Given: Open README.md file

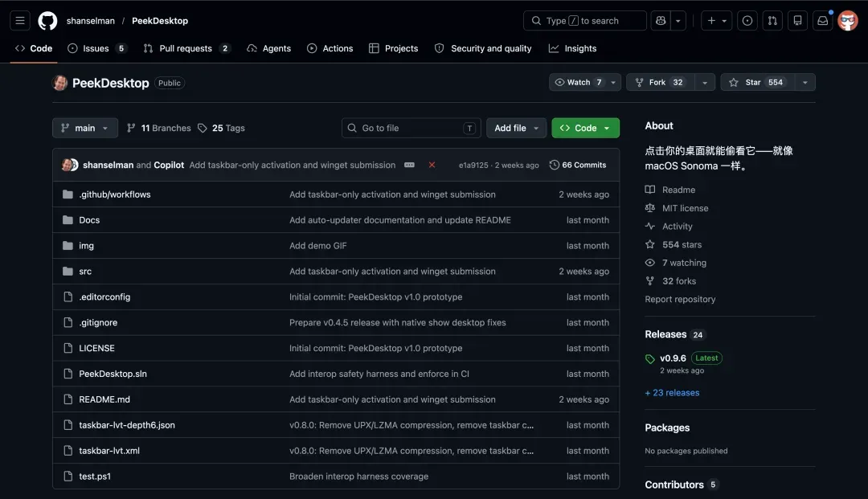Looking at the screenshot, I should point(104,399).
